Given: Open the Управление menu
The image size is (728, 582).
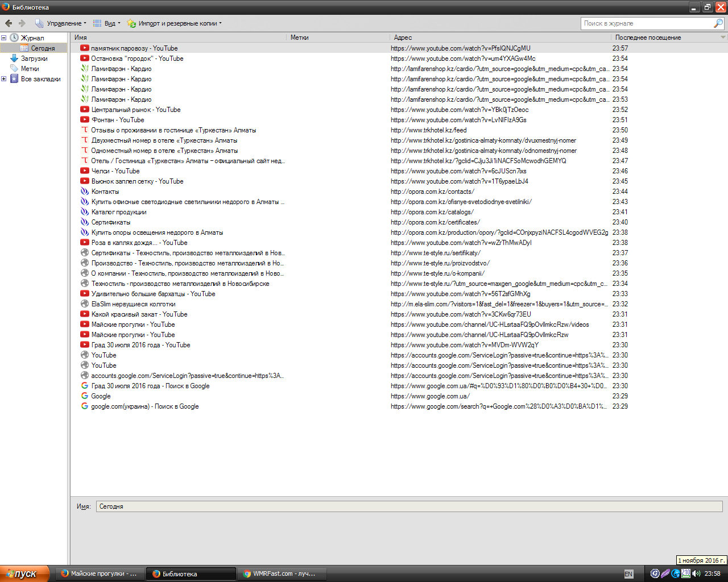Looking at the screenshot, I should [x=61, y=23].
